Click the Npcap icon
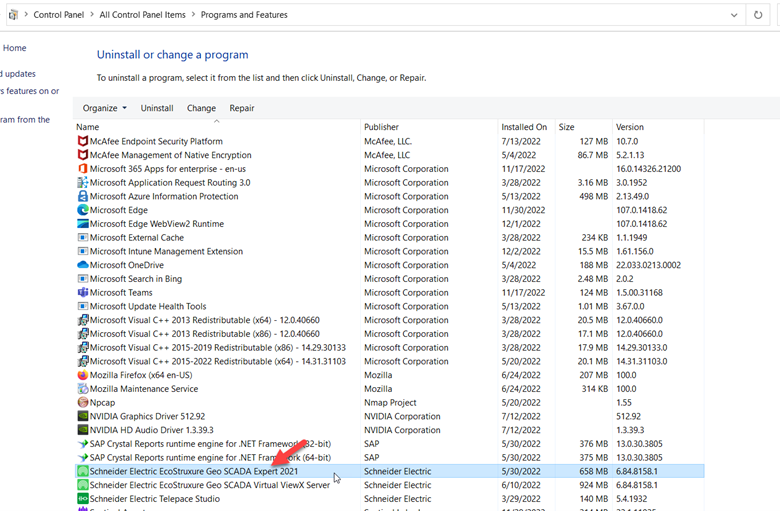The width and height of the screenshot is (780, 511). click(83, 403)
